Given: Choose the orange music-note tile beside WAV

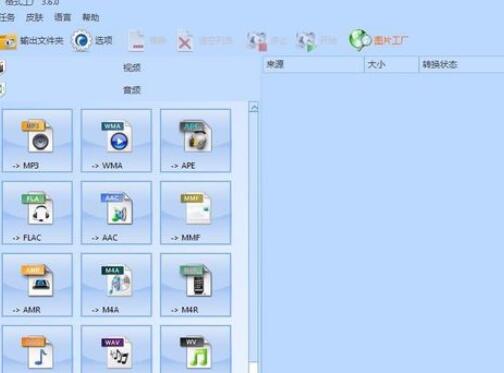Looking at the screenshot, I should coord(37,349).
